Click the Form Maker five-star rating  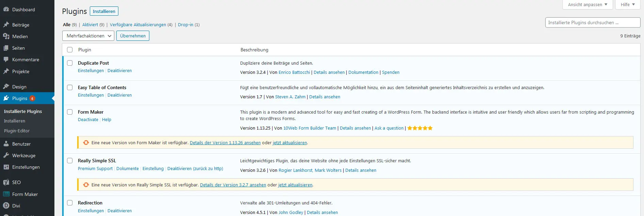[x=420, y=128]
